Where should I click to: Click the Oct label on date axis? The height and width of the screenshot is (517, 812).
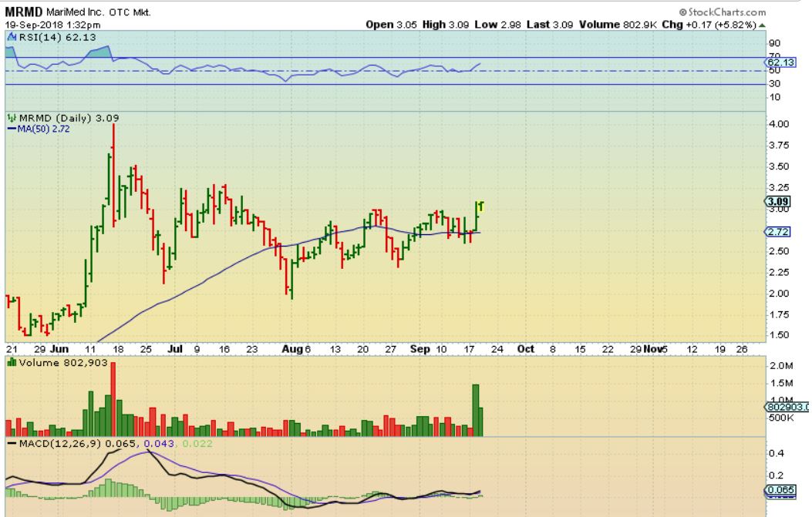(x=526, y=348)
